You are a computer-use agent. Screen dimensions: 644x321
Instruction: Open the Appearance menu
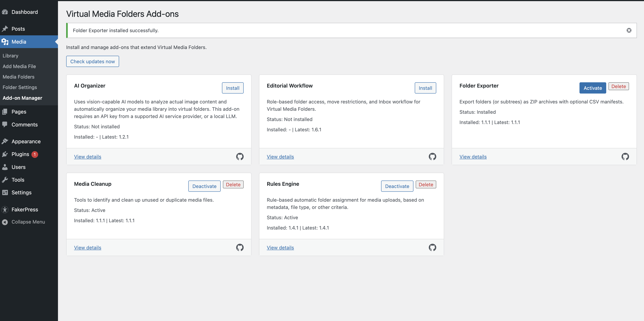[26, 141]
